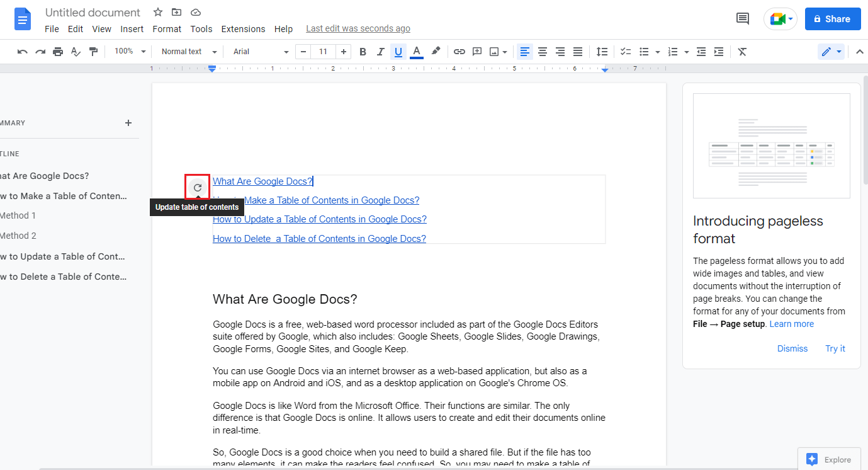Open the View menu
This screenshot has width=868, height=470.
point(101,29)
